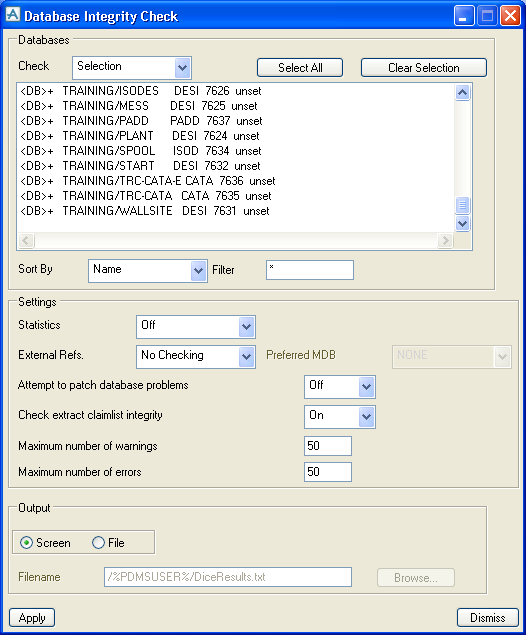Click the list scroll up arrow
526x635 pixels.
(462, 93)
